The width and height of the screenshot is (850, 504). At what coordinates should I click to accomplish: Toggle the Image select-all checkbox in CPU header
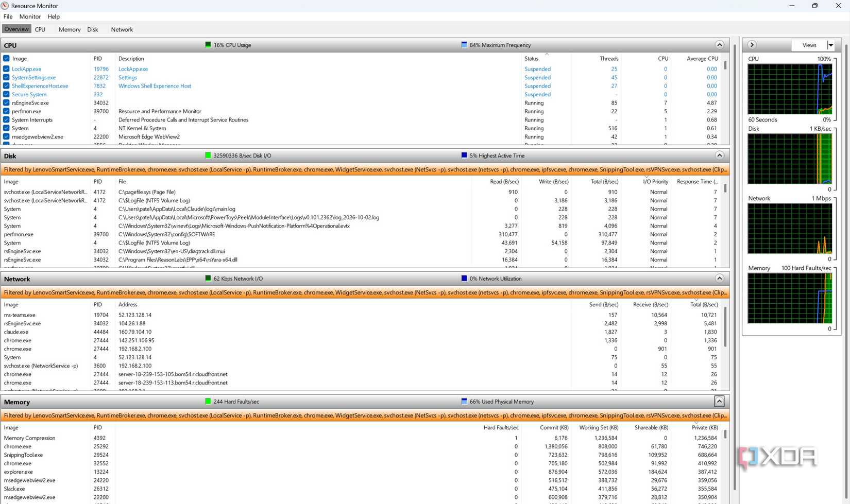[6, 59]
